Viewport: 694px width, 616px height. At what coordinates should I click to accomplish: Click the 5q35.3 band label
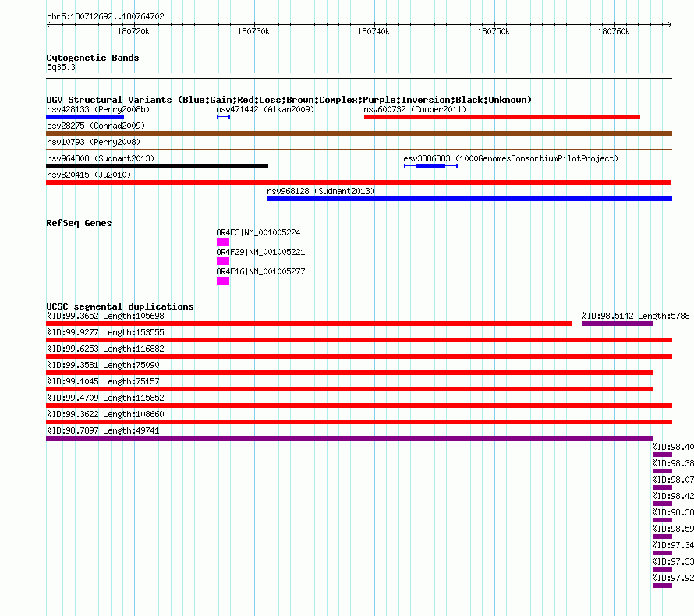point(61,67)
